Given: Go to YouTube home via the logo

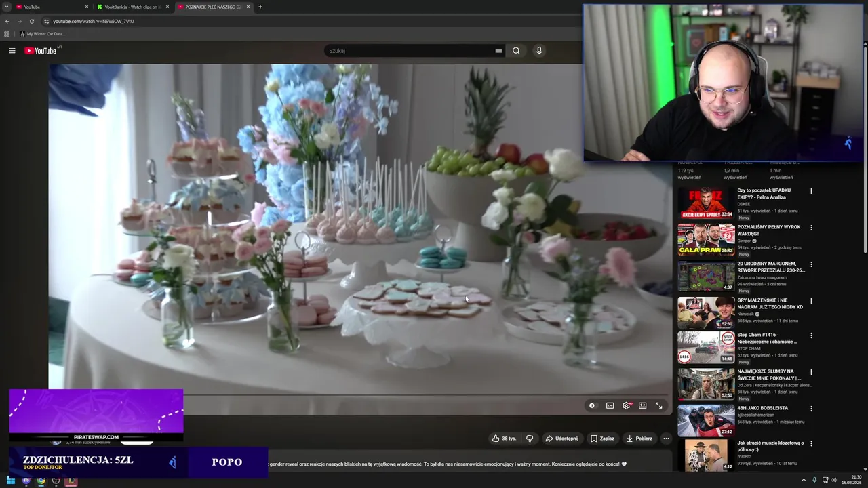Looking at the screenshot, I should tap(41, 51).
